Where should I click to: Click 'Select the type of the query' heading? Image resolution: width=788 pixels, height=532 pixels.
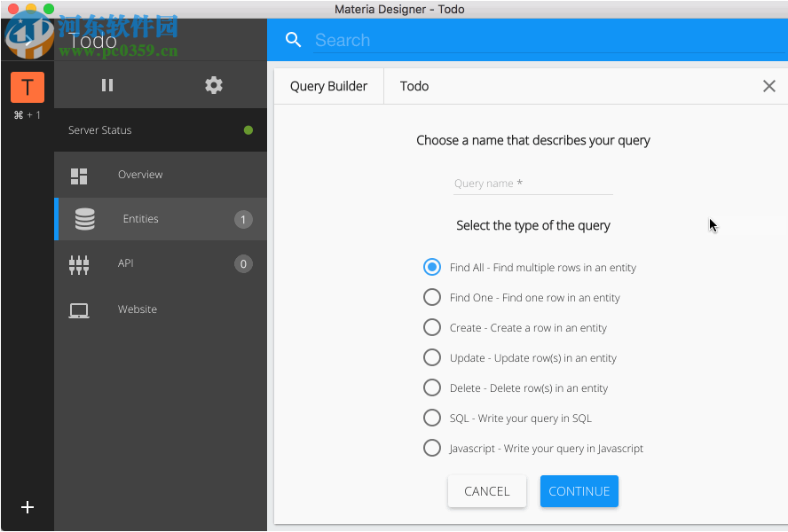click(x=533, y=225)
